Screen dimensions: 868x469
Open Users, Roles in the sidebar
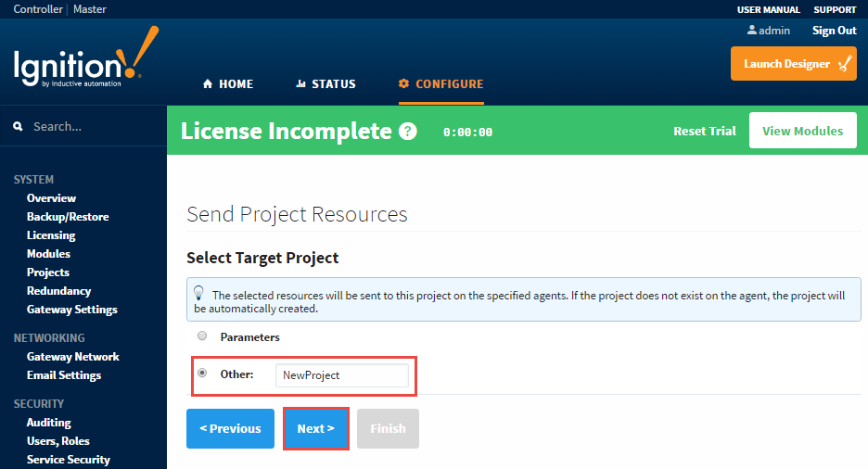point(58,441)
